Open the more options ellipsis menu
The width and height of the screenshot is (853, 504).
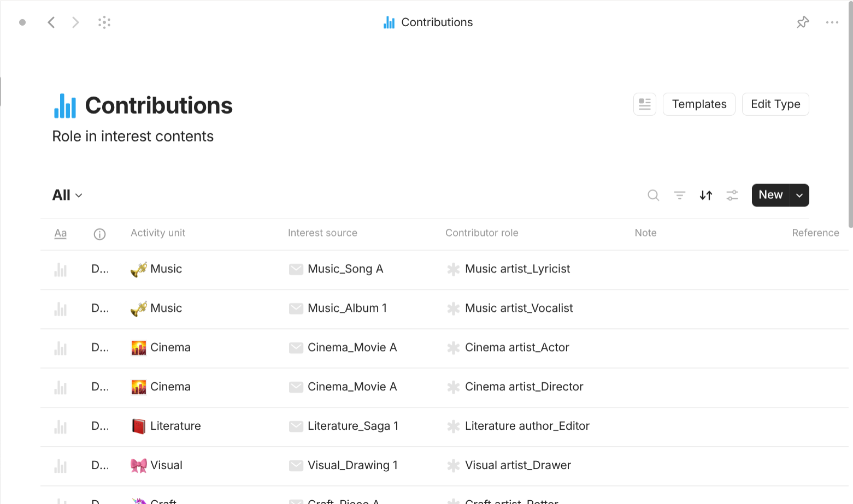point(832,22)
